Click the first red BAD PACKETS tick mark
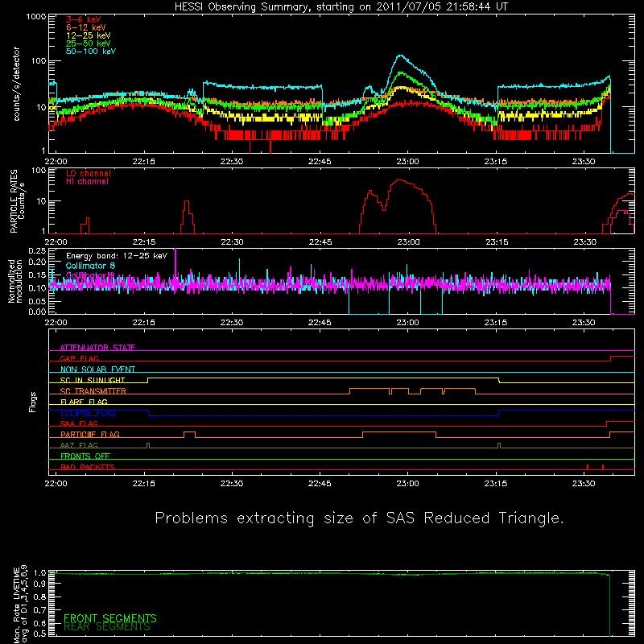The width and height of the screenshot is (644, 644). point(588,467)
